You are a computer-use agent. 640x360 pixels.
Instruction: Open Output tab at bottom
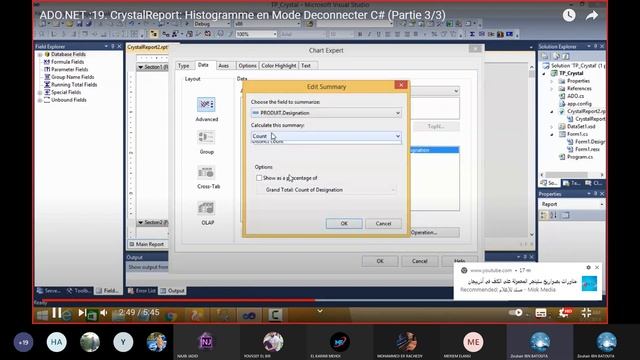tap(172, 291)
